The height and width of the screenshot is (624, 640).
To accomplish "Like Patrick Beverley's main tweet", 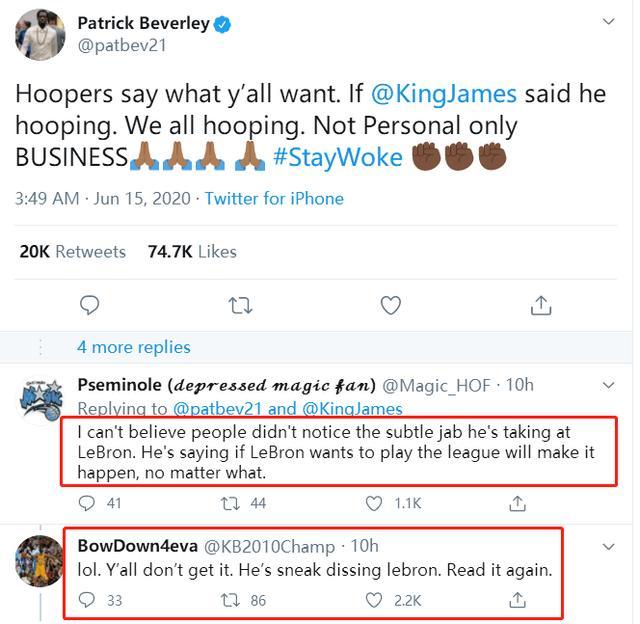I will tap(390, 304).
